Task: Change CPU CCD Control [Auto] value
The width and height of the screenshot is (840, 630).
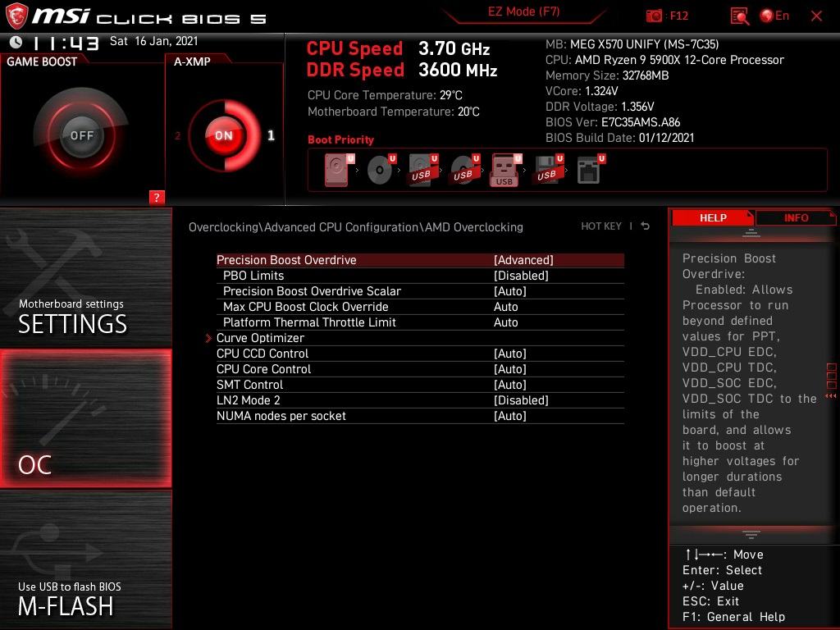Action: click(510, 353)
